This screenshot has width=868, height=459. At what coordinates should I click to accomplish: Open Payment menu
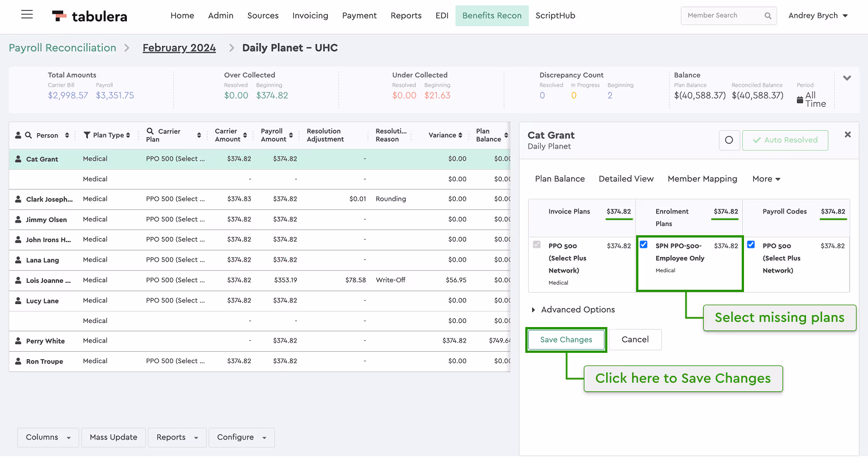(359, 15)
